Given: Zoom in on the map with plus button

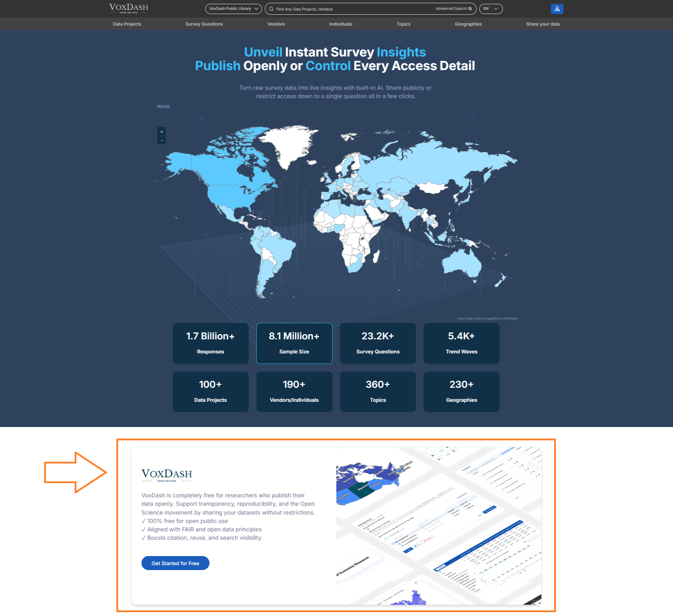Looking at the screenshot, I should click(162, 132).
